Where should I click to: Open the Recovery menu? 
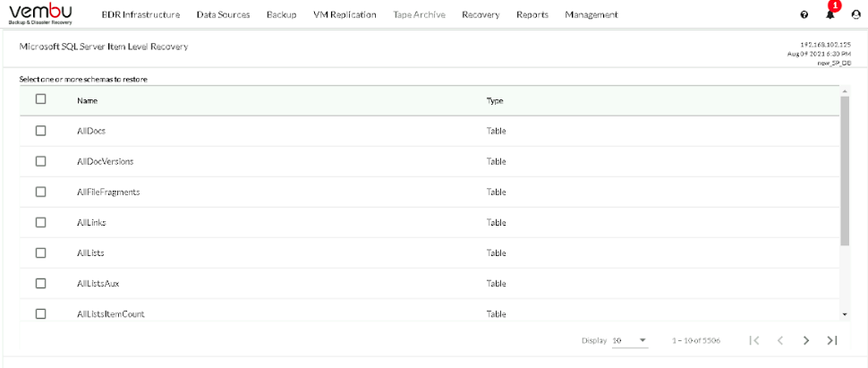coord(481,15)
